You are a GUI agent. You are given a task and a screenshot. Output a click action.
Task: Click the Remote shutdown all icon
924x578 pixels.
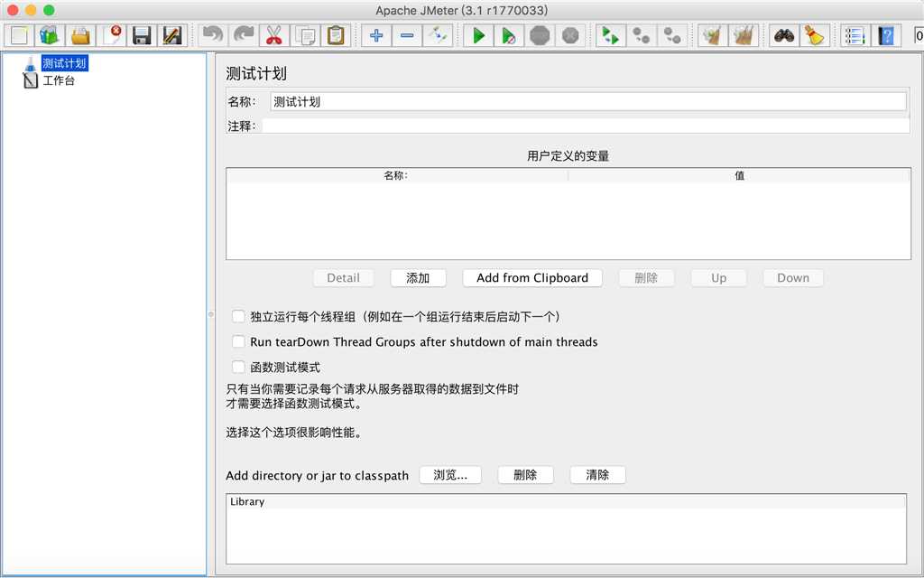coord(671,35)
